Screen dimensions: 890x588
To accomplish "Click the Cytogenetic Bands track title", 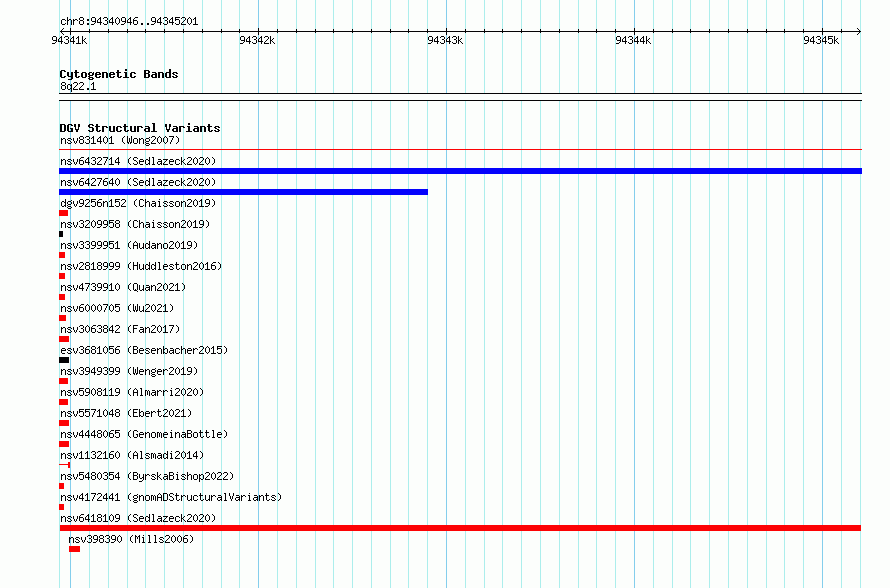I will pos(119,74).
